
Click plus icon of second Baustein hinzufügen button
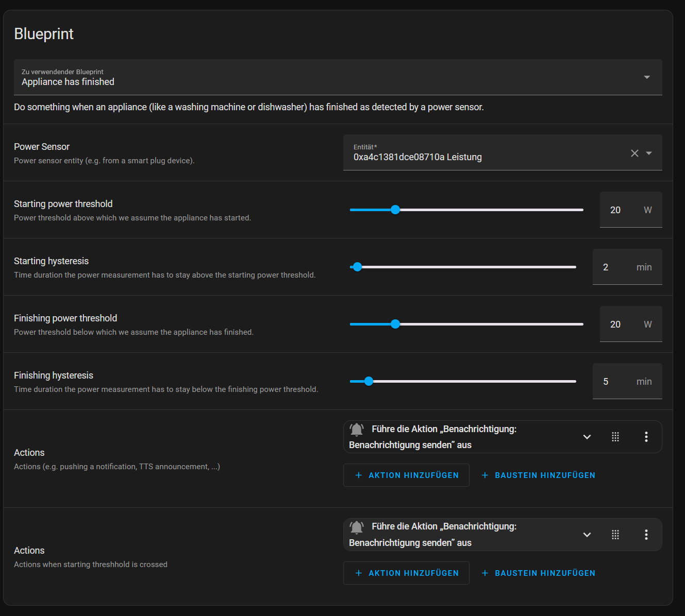tap(485, 573)
